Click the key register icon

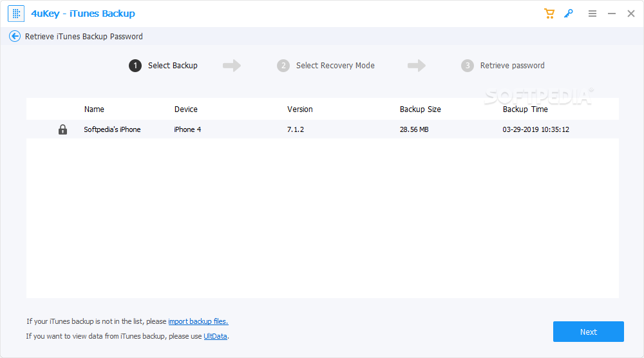[x=569, y=14]
